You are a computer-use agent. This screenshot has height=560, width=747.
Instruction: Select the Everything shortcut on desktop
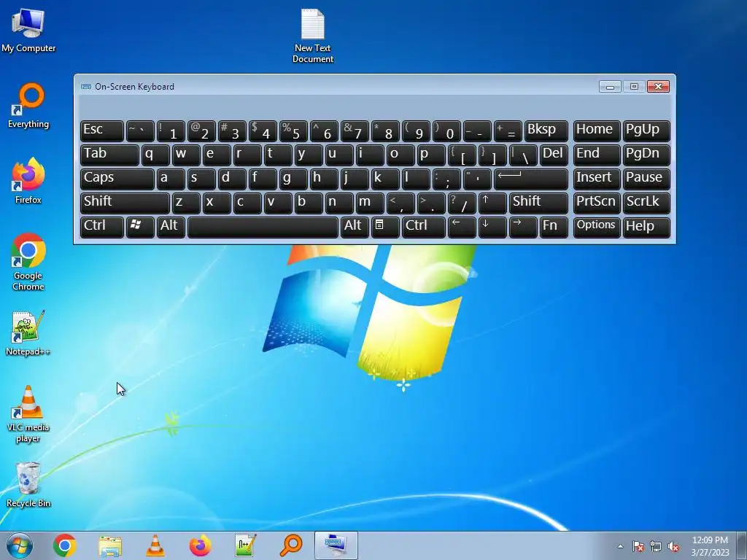pyautogui.click(x=28, y=105)
